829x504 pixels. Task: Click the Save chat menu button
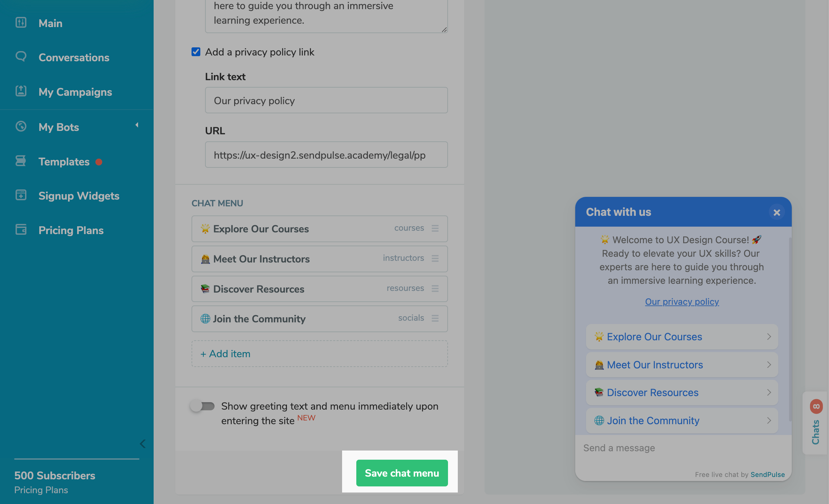[402, 473]
